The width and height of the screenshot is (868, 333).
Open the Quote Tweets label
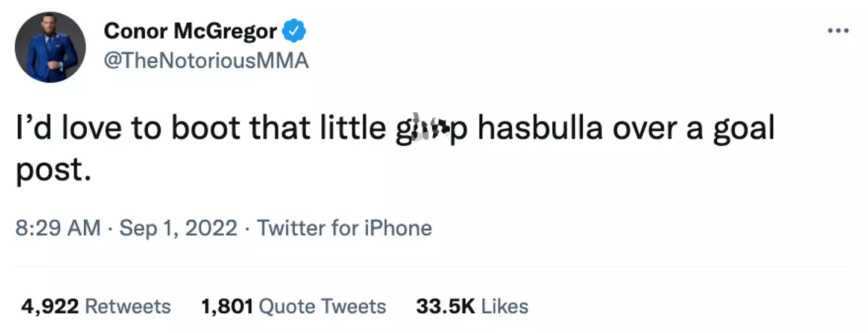[x=322, y=307]
